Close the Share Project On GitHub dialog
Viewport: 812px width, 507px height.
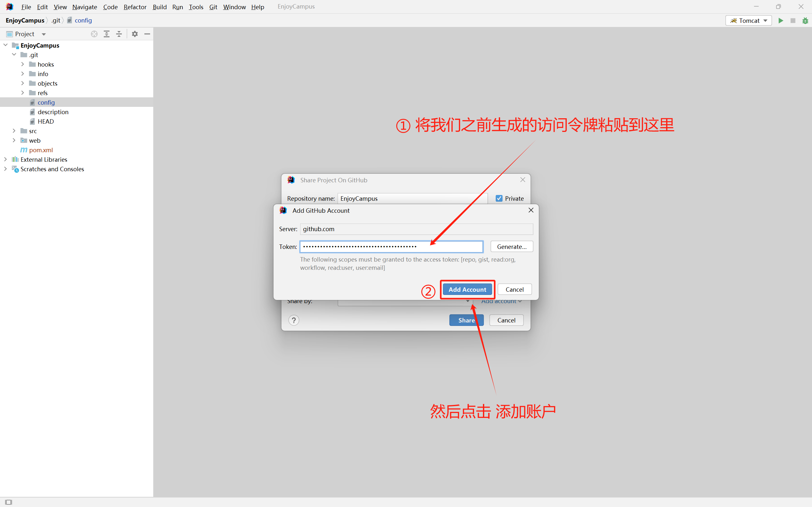coord(523,180)
